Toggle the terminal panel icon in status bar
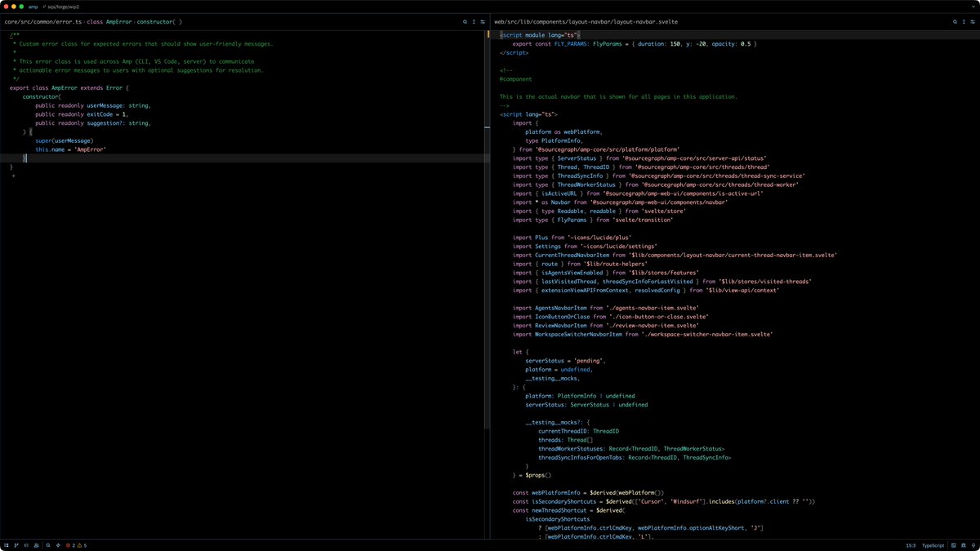 coord(953,545)
